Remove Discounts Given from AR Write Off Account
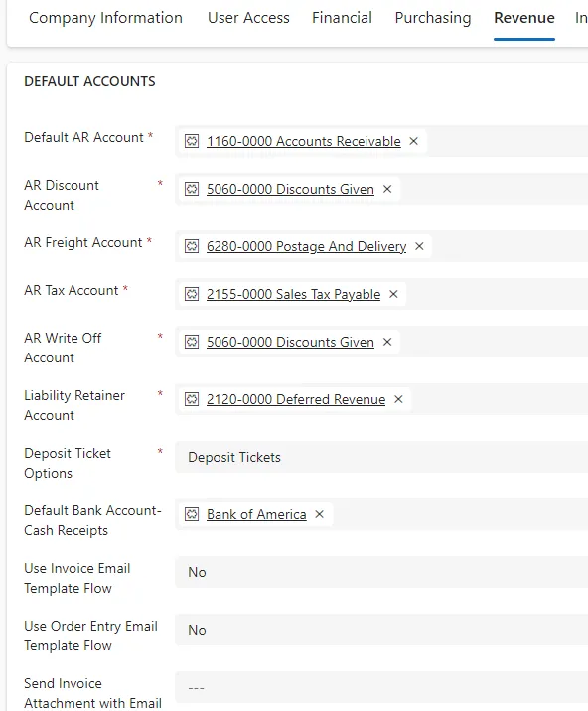 pyautogui.click(x=387, y=342)
